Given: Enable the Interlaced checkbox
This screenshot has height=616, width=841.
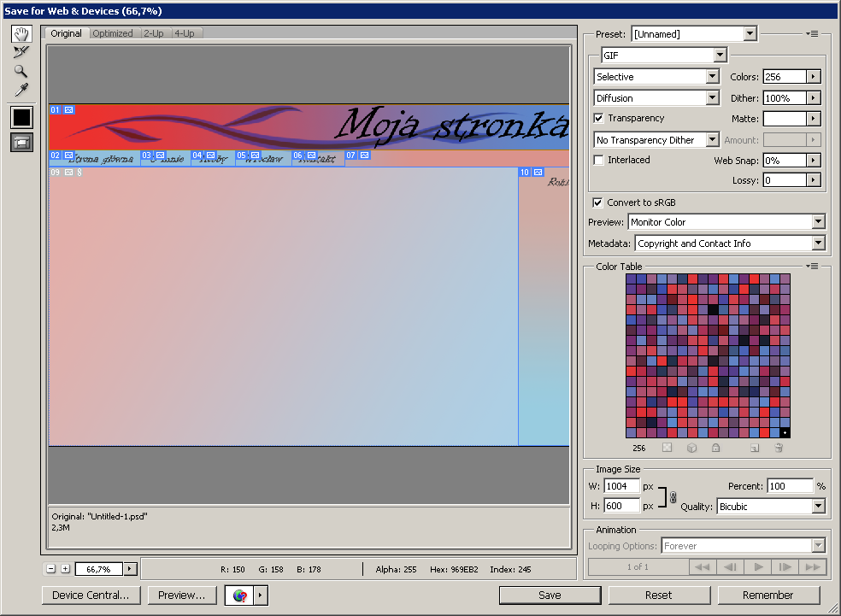Looking at the screenshot, I should [x=598, y=160].
